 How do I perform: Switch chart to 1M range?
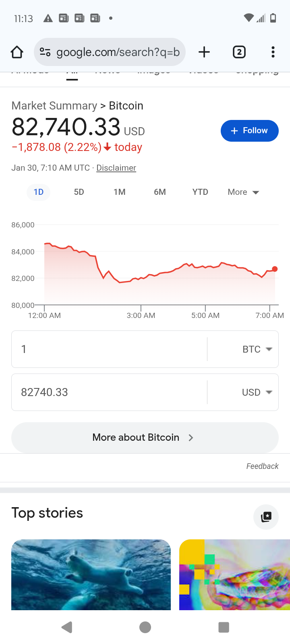(x=119, y=192)
